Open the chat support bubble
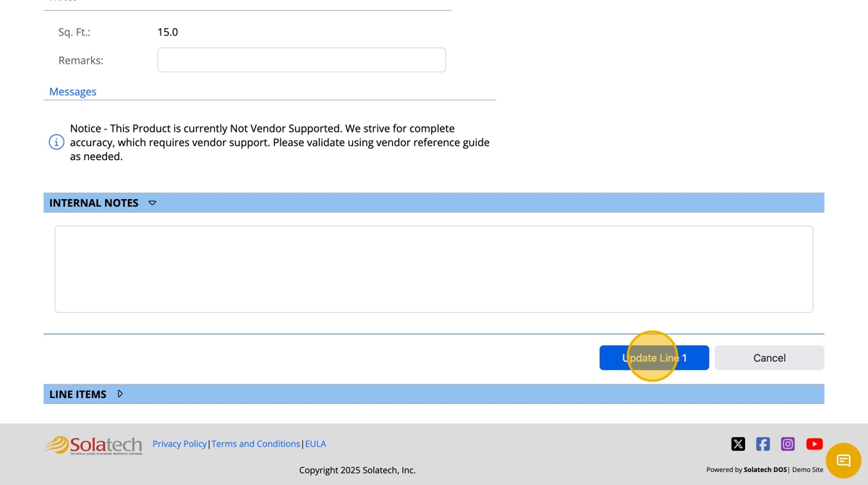This screenshot has height=485, width=868. pyautogui.click(x=843, y=460)
